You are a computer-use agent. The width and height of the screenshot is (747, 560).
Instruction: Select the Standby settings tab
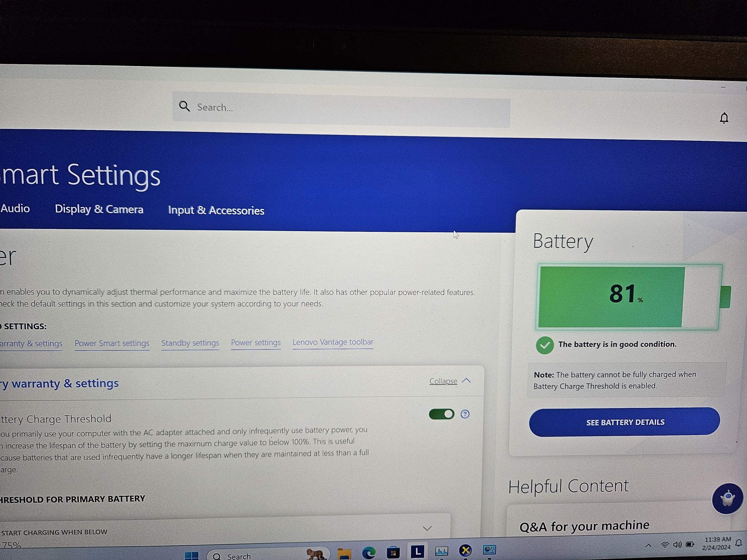(190, 342)
